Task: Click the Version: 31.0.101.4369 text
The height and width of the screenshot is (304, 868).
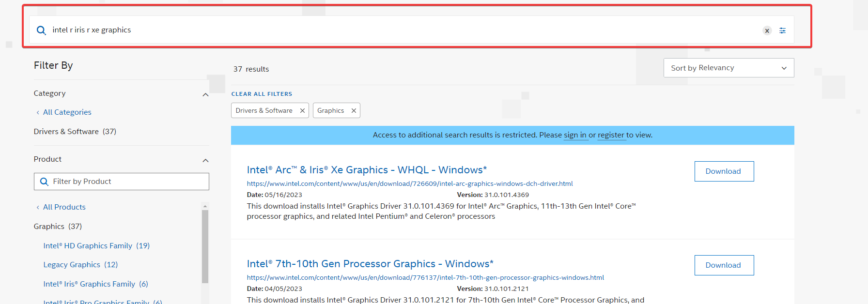Action: click(x=493, y=195)
